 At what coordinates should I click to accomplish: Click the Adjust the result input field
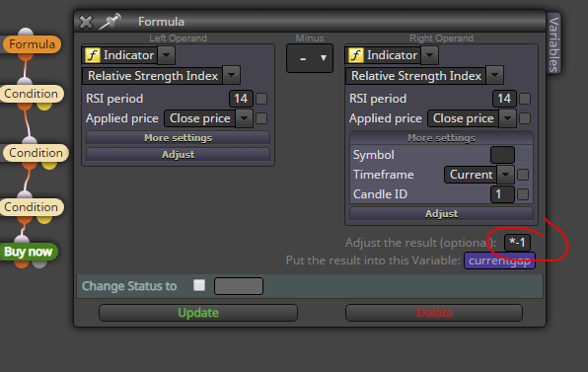[x=517, y=243]
